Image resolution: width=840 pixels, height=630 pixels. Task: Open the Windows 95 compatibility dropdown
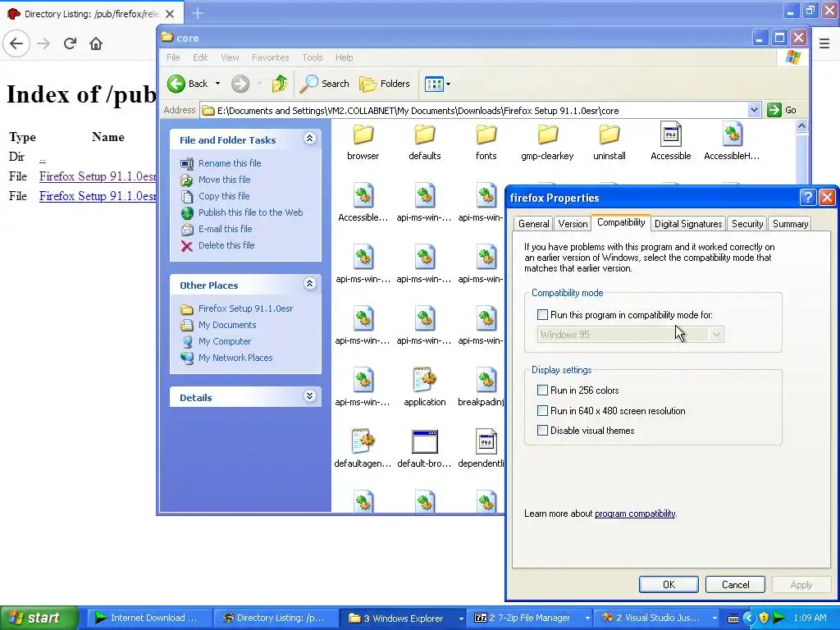click(x=716, y=335)
